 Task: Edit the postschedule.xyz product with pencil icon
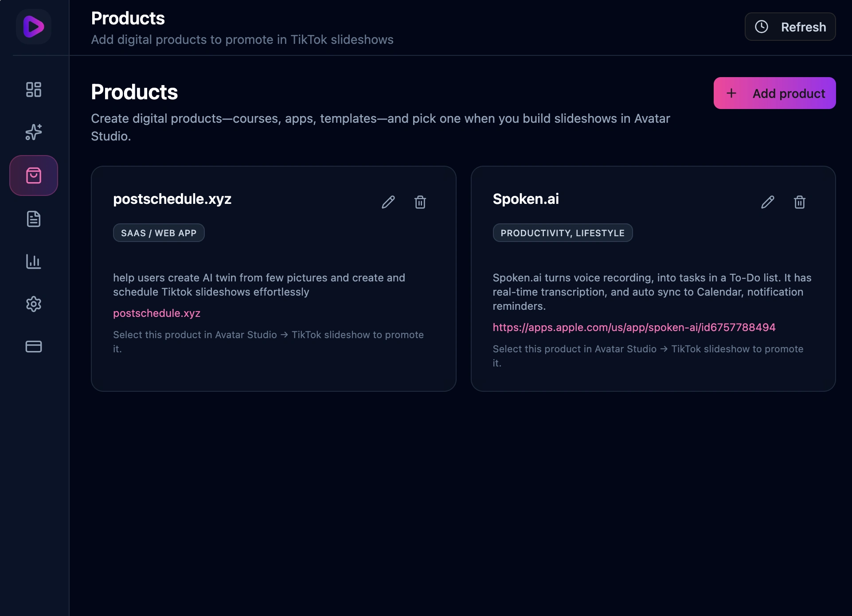[x=388, y=202]
